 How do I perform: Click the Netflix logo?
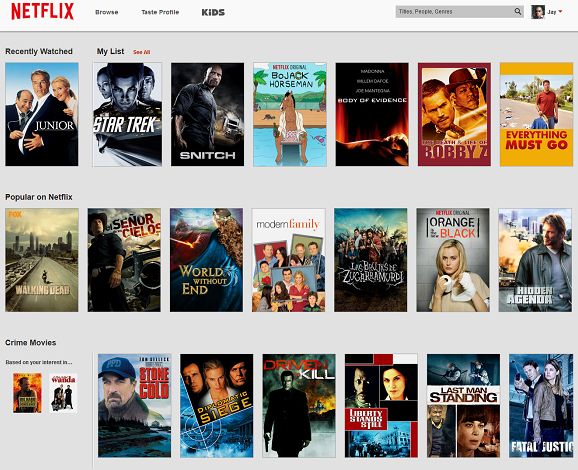point(42,11)
